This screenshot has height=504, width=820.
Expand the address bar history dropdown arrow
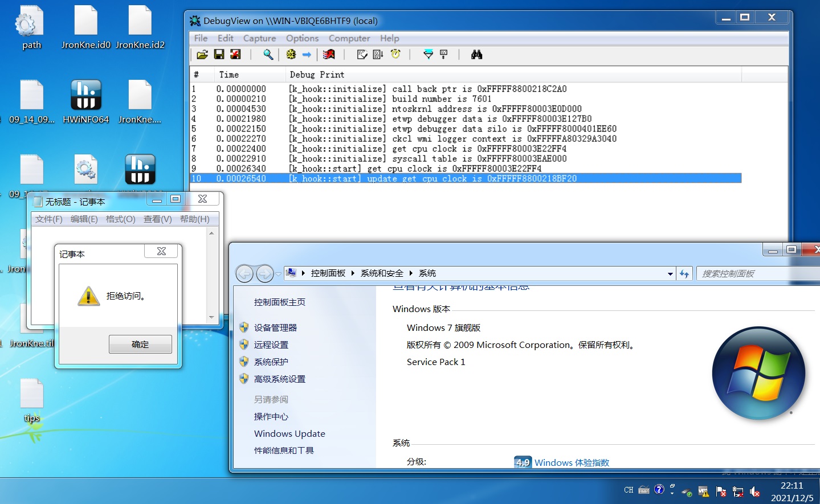[670, 274]
